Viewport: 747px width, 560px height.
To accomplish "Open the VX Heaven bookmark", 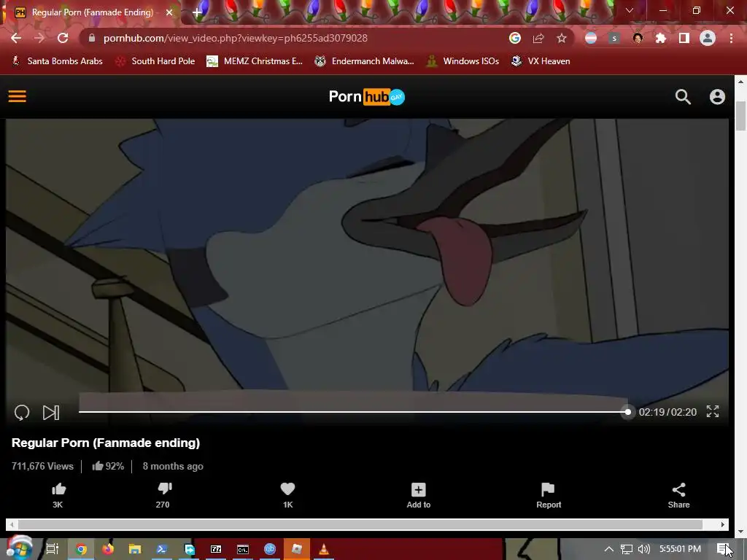I will coord(541,61).
